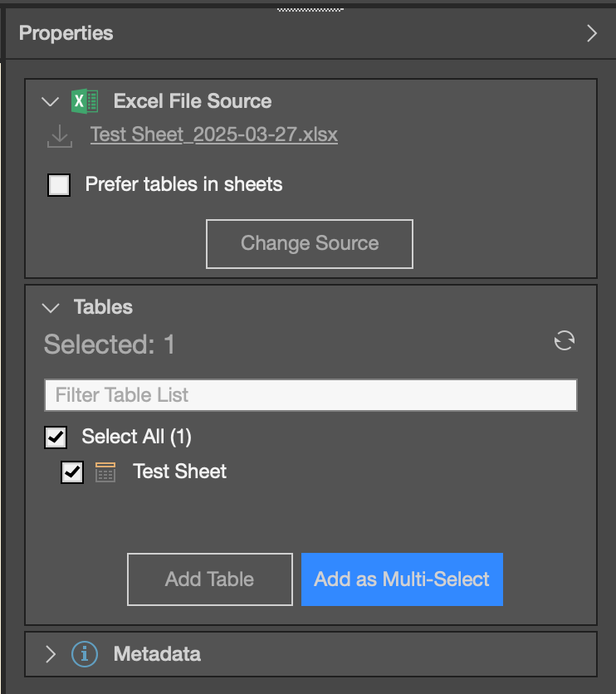This screenshot has height=694, width=616.
Task: Click the download icon beside the xlsx file
Action: point(60,136)
